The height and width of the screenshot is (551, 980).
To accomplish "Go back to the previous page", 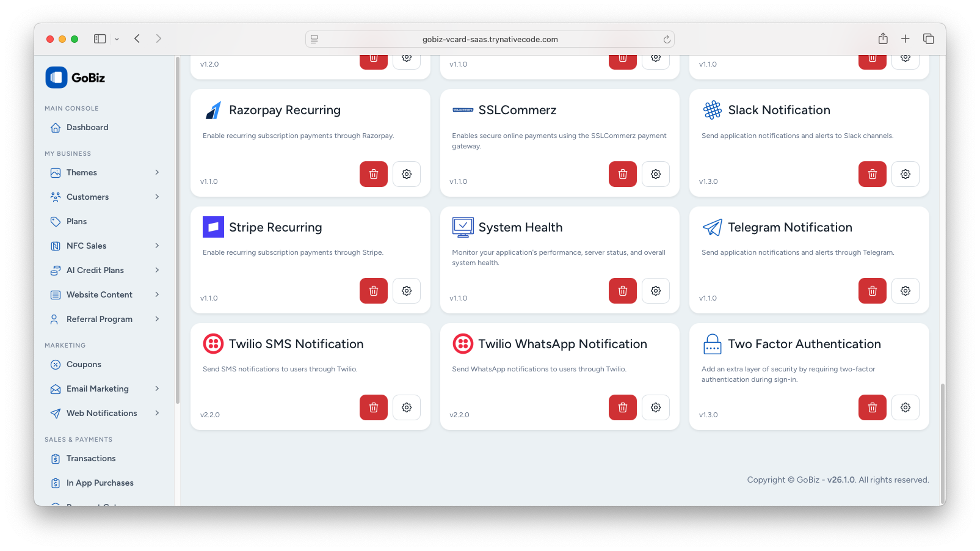I will point(137,38).
